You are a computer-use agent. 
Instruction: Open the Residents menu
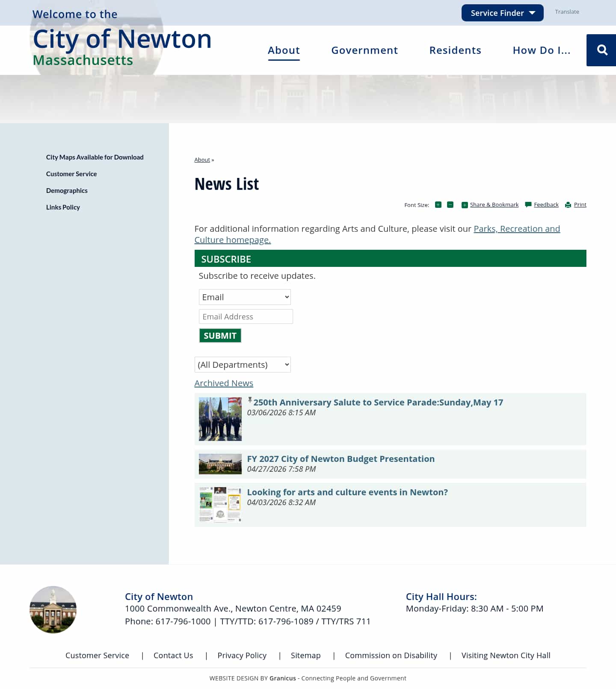[x=455, y=50]
